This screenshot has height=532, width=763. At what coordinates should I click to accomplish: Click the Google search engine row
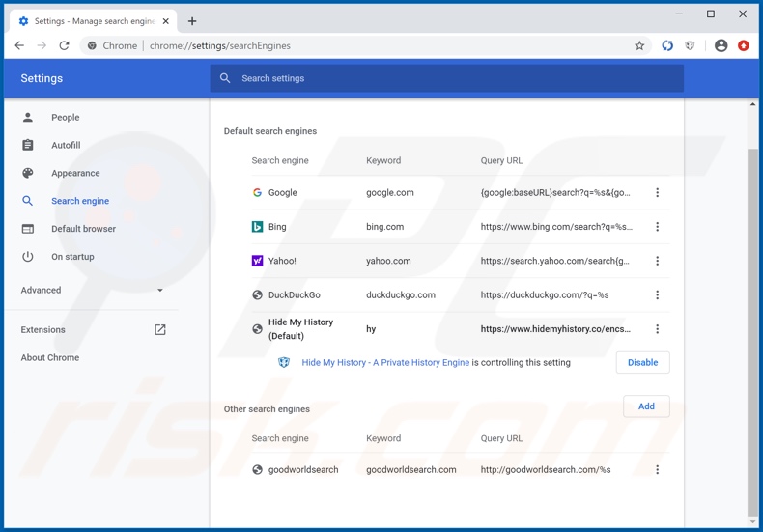(x=461, y=192)
